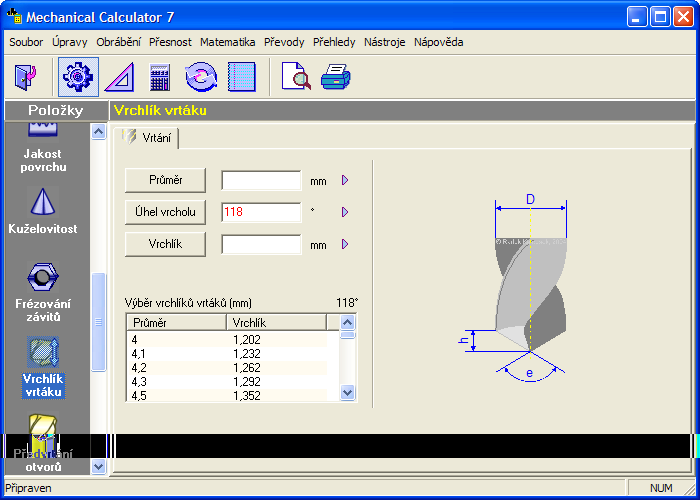Select the table row with diameter 4,5
The image size is (700, 500).
coord(227,396)
